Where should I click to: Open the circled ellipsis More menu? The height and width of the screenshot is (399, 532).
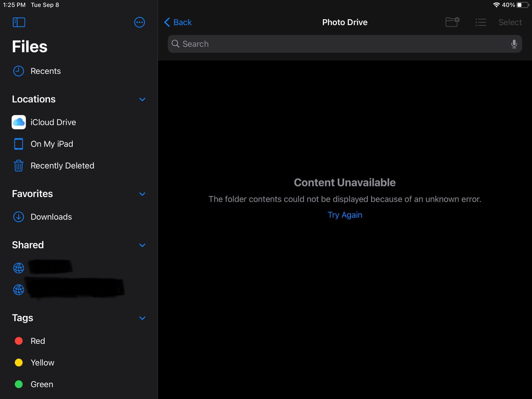[139, 22]
